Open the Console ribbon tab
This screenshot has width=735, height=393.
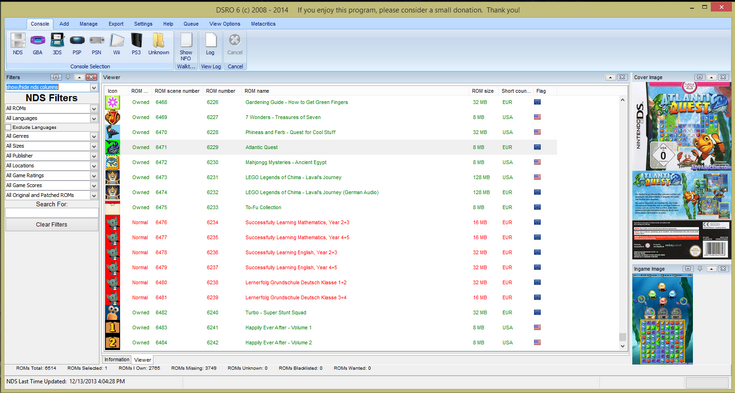40,24
